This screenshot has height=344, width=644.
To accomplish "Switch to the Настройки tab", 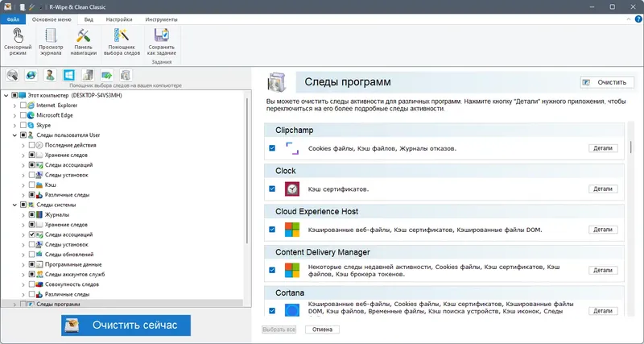I will (x=119, y=19).
